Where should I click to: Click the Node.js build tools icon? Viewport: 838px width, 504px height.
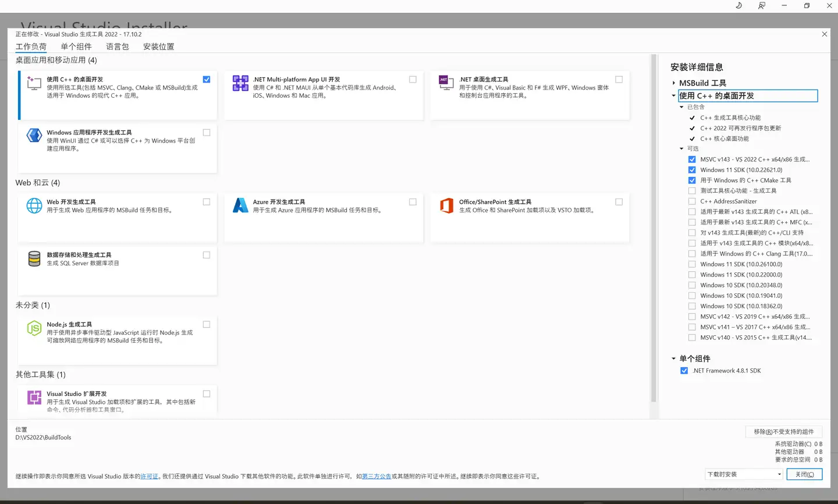click(x=34, y=328)
